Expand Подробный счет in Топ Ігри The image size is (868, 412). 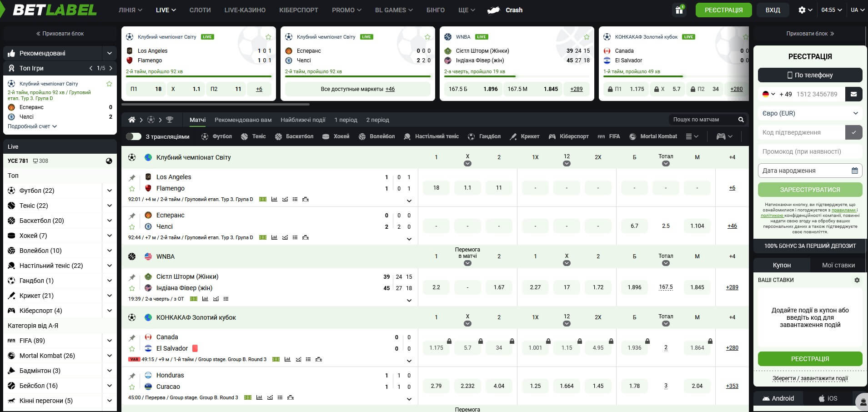pos(32,126)
